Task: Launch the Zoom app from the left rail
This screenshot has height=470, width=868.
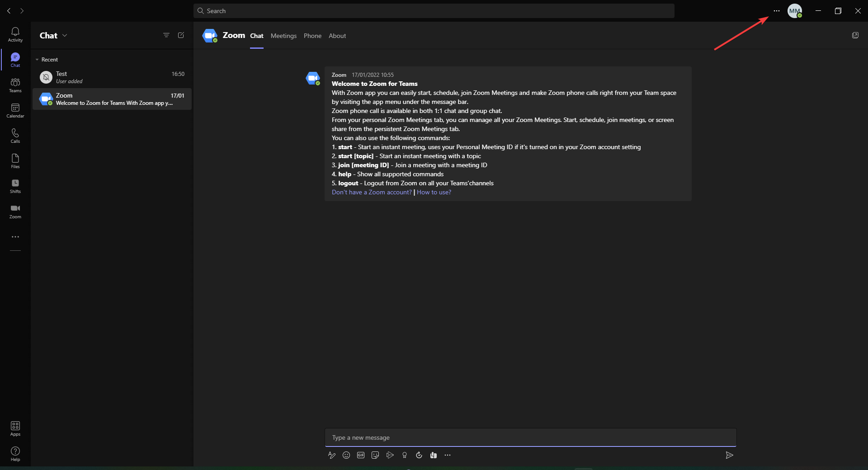Action: (15, 211)
